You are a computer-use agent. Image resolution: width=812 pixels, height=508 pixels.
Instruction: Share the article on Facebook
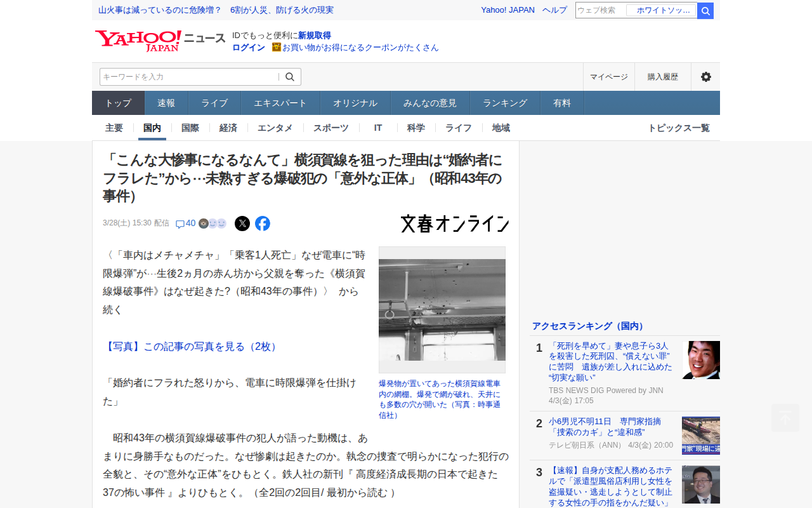(x=263, y=224)
